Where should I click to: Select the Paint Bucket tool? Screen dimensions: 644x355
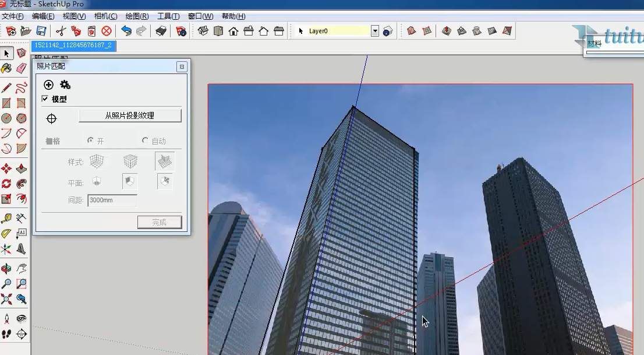pyautogui.click(x=6, y=69)
